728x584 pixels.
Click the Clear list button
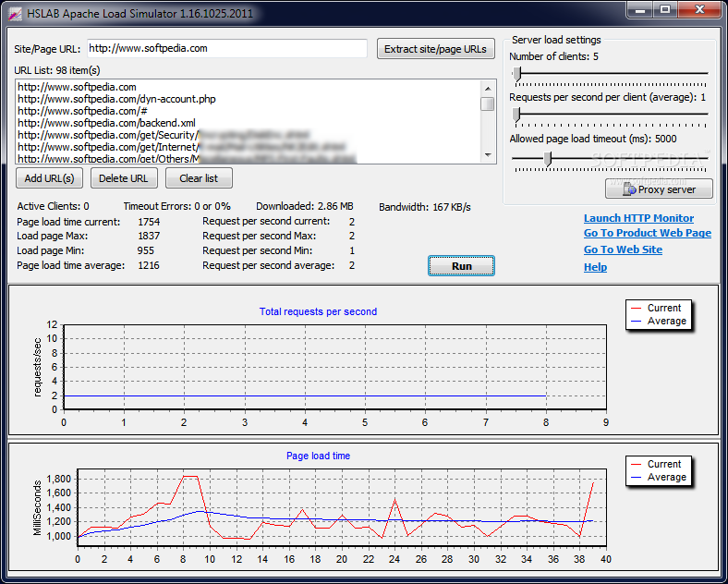[199, 178]
